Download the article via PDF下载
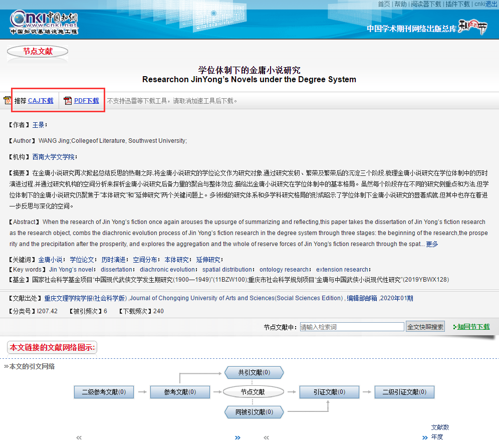 click(87, 100)
